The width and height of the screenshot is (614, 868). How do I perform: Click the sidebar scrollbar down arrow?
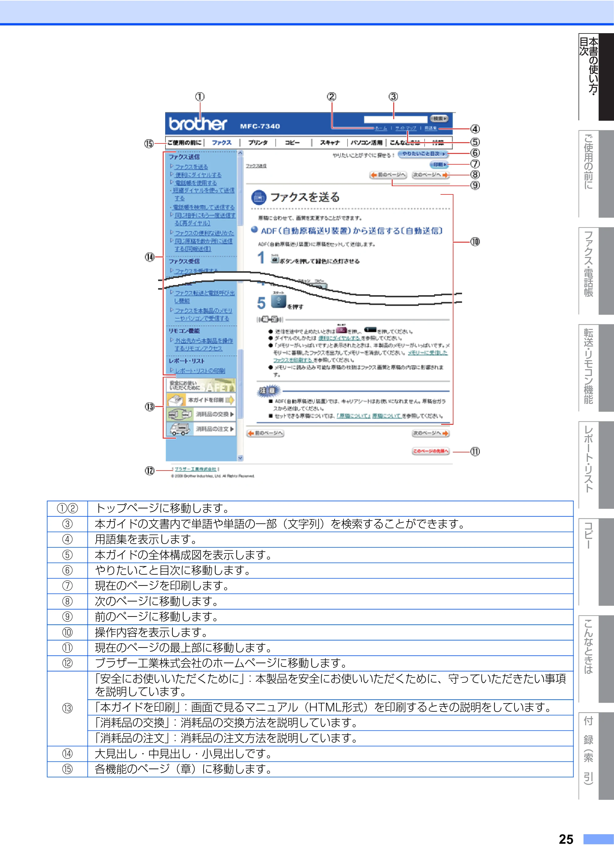click(240, 458)
